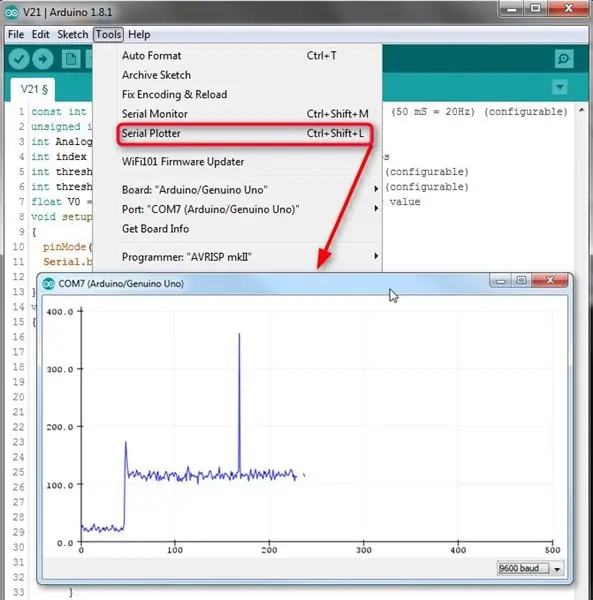Close the Arduino main window
Viewport: 593px width, 600px height.
pos(568,8)
